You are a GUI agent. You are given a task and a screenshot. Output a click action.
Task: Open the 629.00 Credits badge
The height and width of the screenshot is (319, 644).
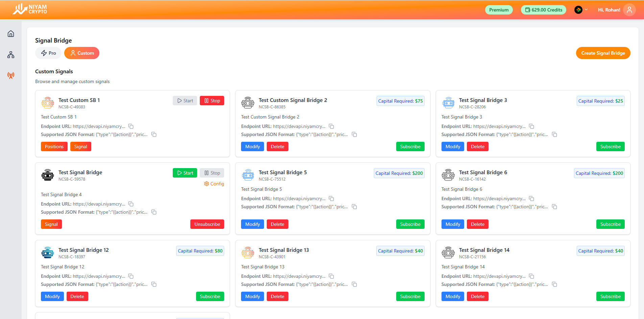(x=543, y=10)
